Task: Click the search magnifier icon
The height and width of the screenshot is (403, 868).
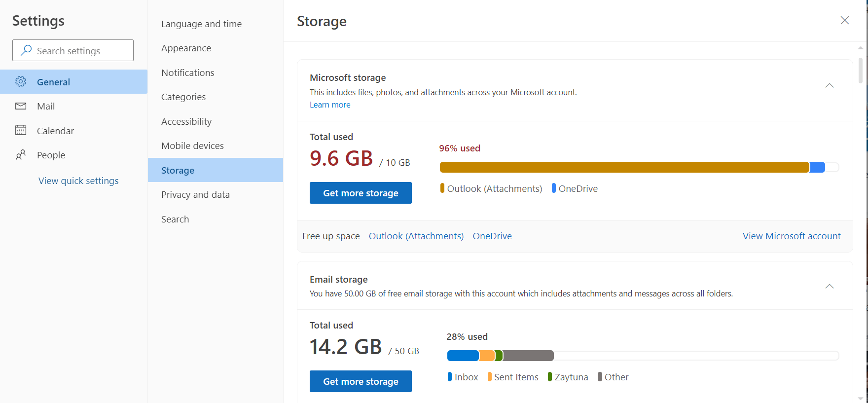Action: click(26, 50)
